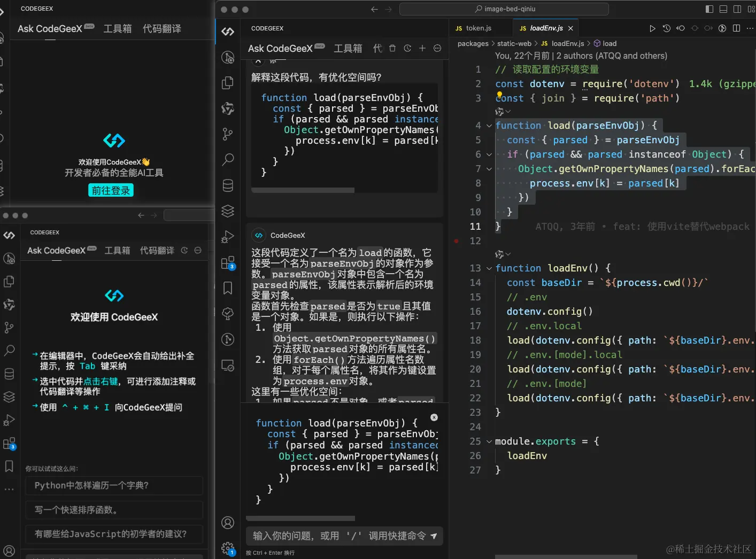Open more options circle icon in main CodeGeeX header
The width and height of the screenshot is (756, 559).
tap(437, 48)
